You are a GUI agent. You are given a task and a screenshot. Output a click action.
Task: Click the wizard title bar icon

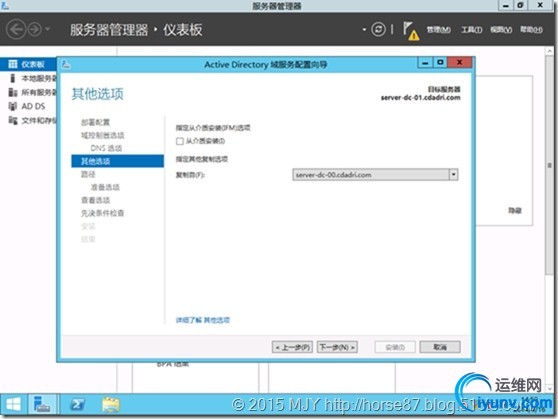click(66, 64)
